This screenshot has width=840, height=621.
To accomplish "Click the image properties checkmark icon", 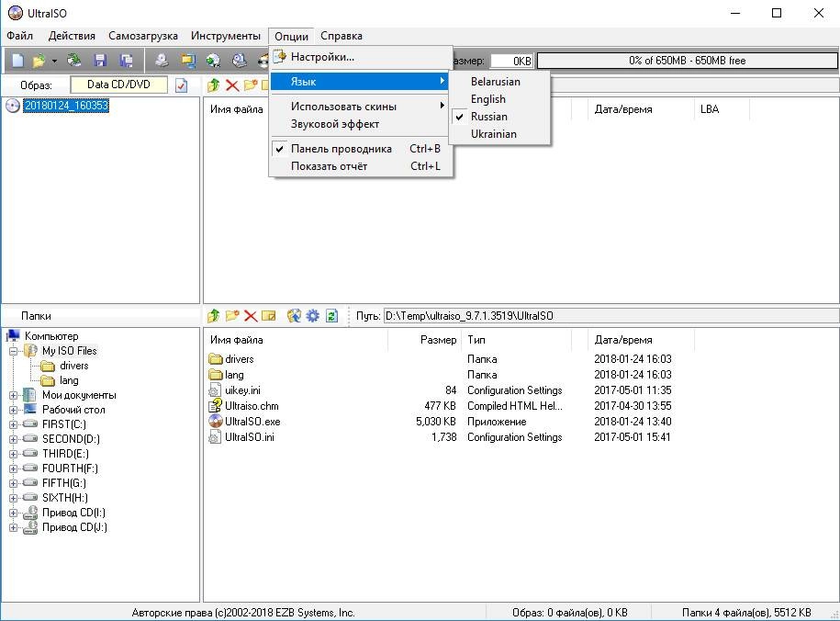I will pyautogui.click(x=182, y=85).
